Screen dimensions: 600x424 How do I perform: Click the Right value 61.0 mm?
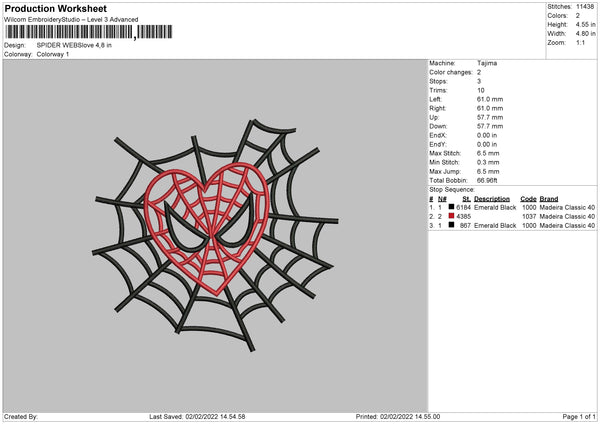click(x=490, y=108)
